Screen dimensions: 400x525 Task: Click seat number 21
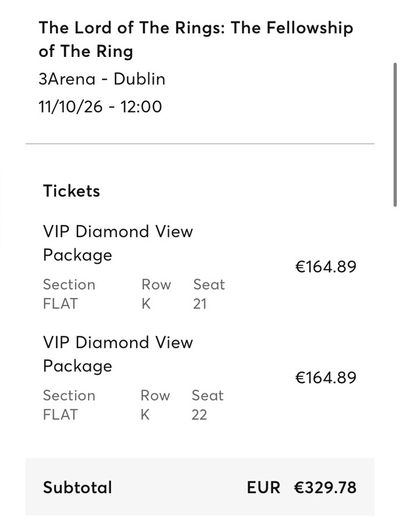[200, 304]
